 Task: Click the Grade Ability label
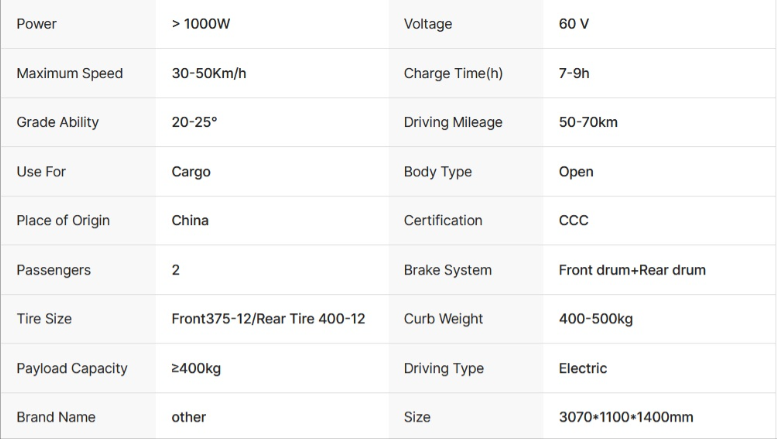click(58, 122)
